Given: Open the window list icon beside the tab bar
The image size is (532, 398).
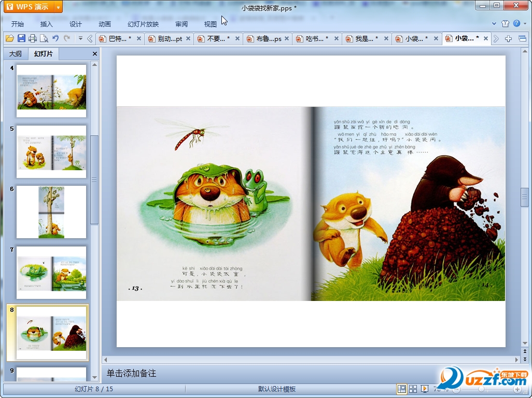Looking at the screenshot, I should pos(523,39).
